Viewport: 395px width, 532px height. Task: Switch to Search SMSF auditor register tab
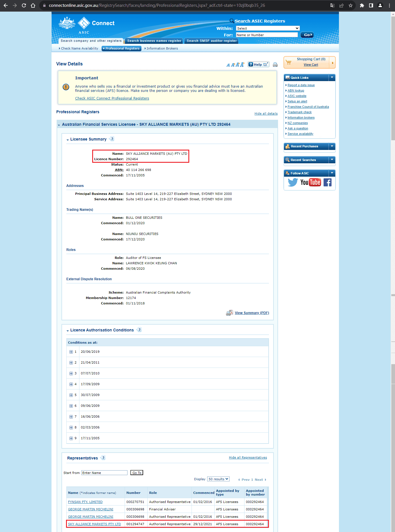pyautogui.click(x=211, y=41)
